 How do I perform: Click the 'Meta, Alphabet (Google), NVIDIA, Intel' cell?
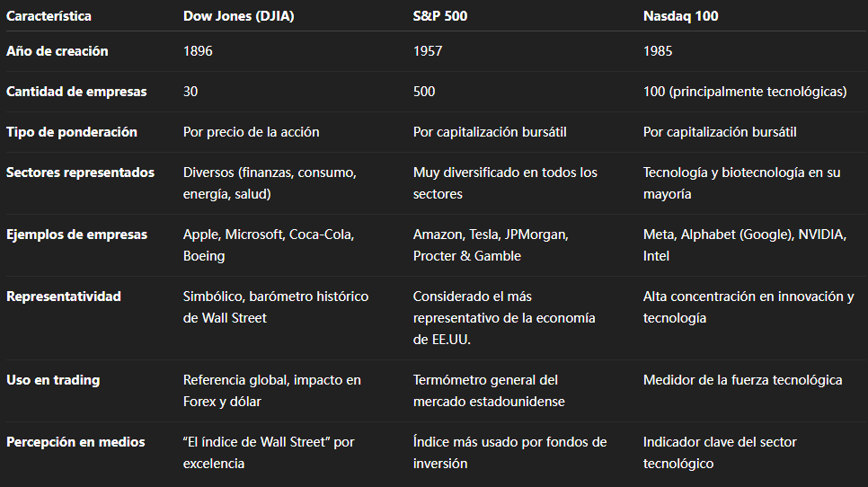744,245
